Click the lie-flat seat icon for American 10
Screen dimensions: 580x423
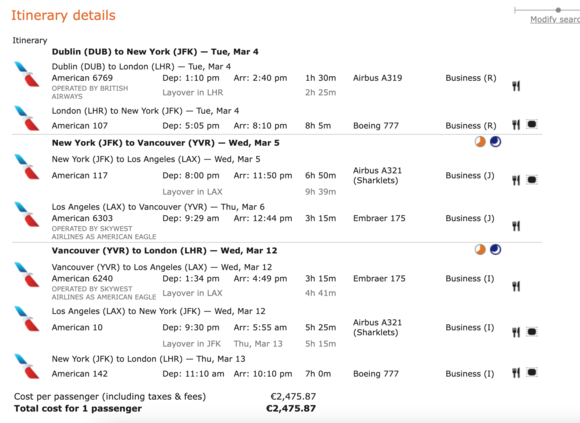pyautogui.click(x=532, y=332)
